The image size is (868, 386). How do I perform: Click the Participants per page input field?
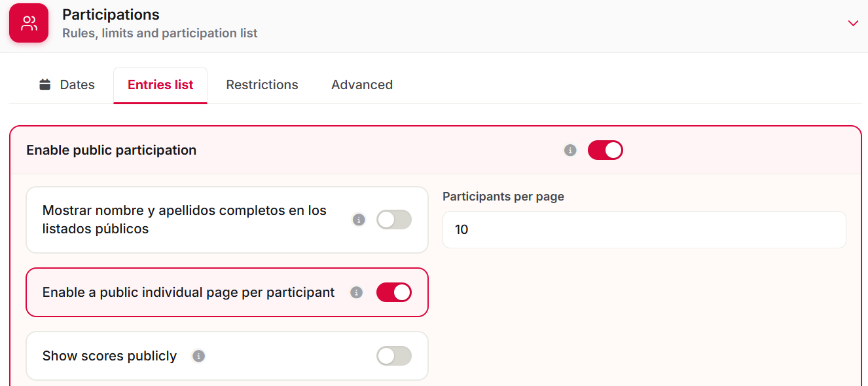click(644, 229)
